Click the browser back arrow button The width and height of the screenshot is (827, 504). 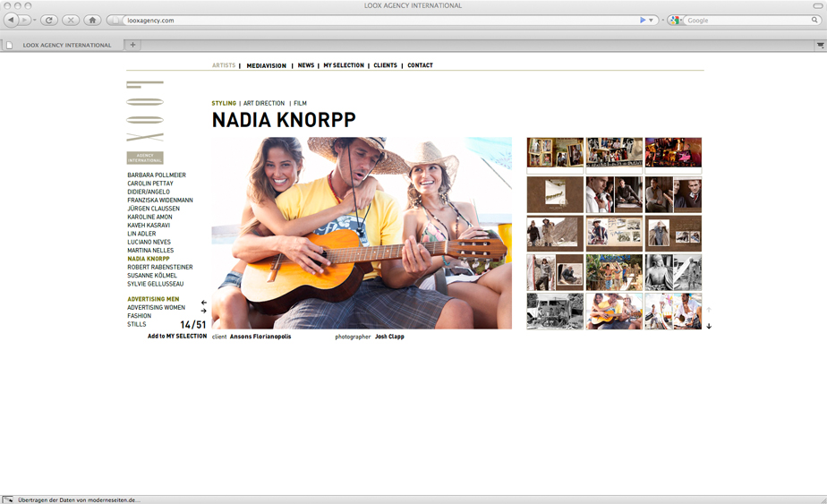click(x=12, y=20)
